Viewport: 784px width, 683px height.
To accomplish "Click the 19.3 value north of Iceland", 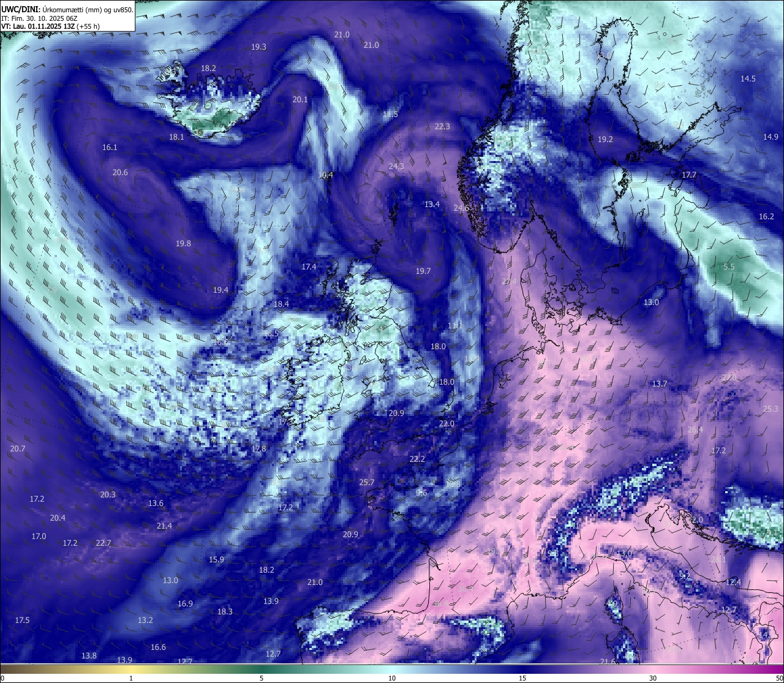I will 258,47.
